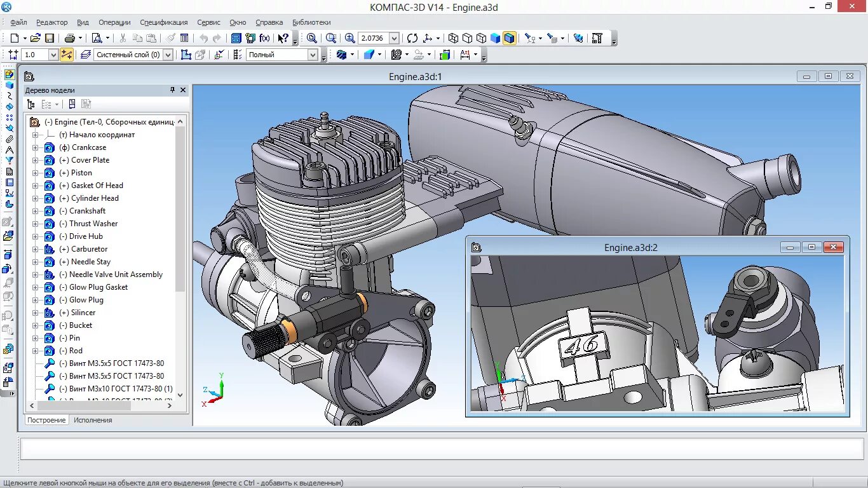Screen dimensions: 868x488
Task: Click the Engine root node in tree
Action: (x=102, y=122)
